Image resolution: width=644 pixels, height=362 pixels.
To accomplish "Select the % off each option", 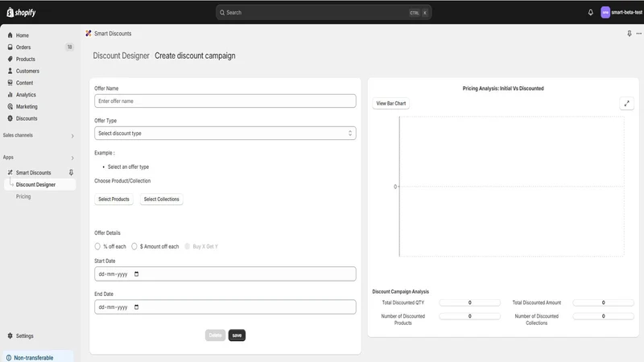I will pyautogui.click(x=97, y=247).
